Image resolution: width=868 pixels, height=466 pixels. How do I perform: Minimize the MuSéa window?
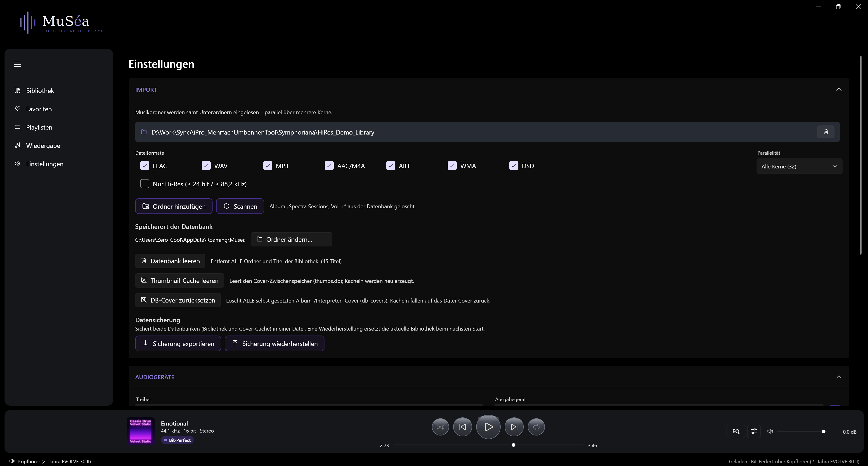818,7
